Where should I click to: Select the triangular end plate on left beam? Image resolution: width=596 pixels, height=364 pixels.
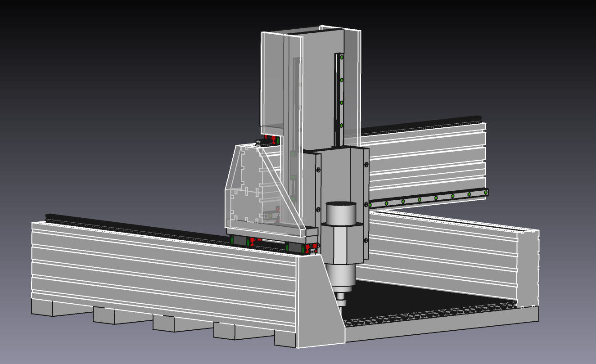(x=320, y=306)
